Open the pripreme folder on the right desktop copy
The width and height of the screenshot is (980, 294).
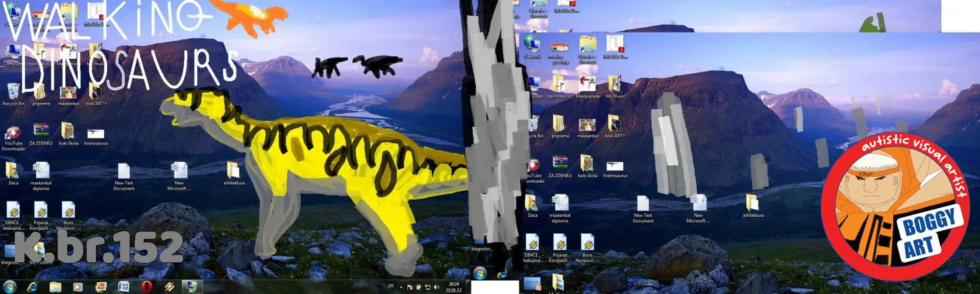pos(560,127)
